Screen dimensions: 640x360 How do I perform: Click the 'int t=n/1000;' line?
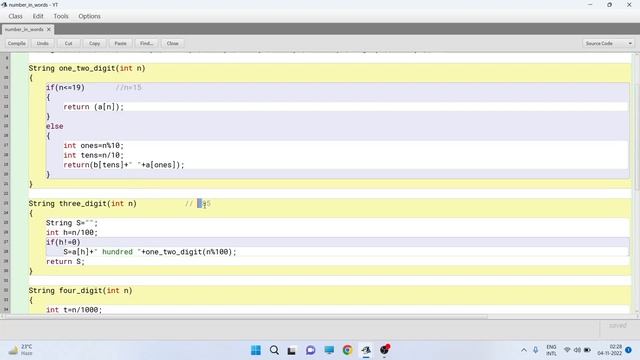(x=74, y=310)
